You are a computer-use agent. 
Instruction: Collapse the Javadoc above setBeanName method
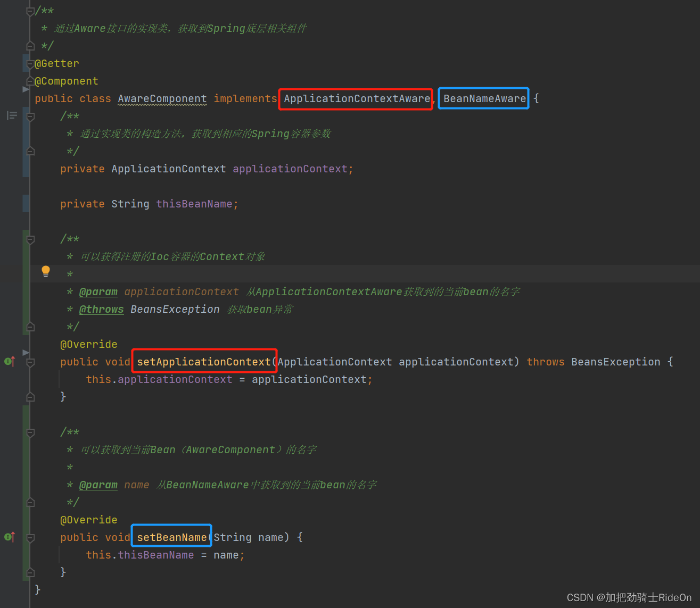coord(30,432)
